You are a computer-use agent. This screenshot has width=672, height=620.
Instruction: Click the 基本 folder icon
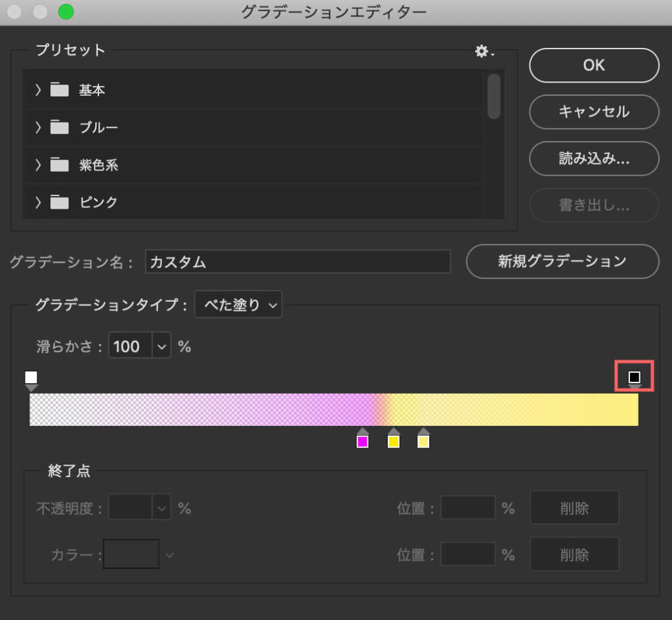pyautogui.click(x=60, y=90)
